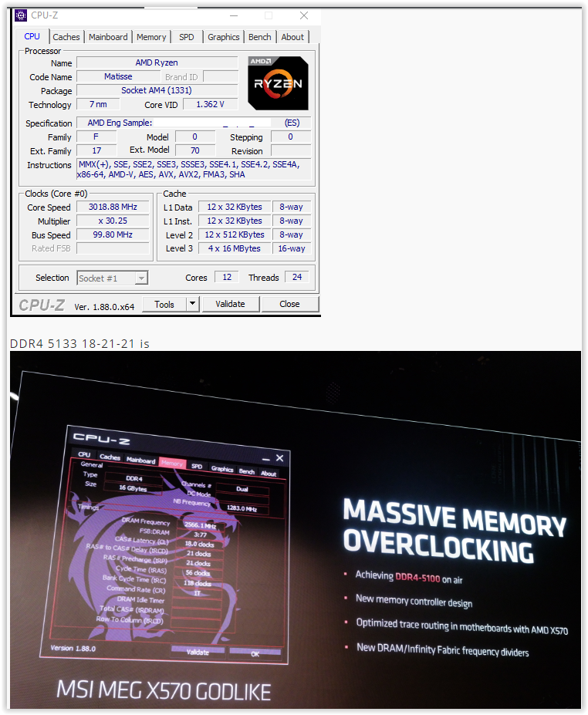Click the Level 2 value 12 x 512 KBytes
The width and height of the screenshot is (588, 715).
pos(235,234)
